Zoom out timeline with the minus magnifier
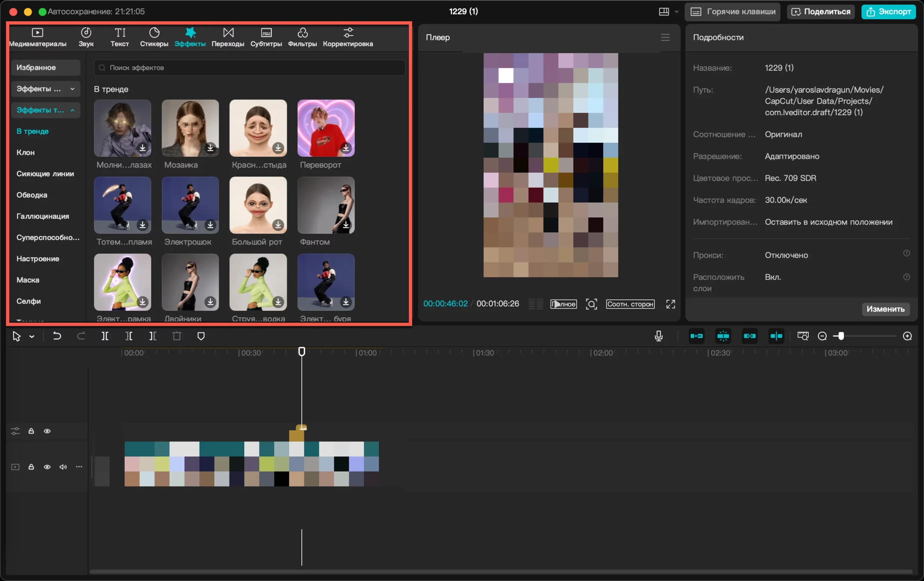 [x=822, y=336]
